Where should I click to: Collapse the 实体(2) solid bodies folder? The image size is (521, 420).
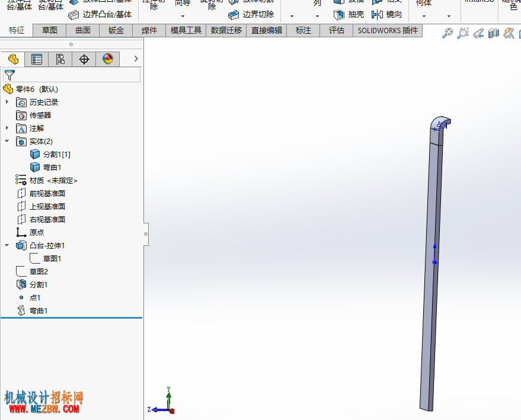(7, 141)
